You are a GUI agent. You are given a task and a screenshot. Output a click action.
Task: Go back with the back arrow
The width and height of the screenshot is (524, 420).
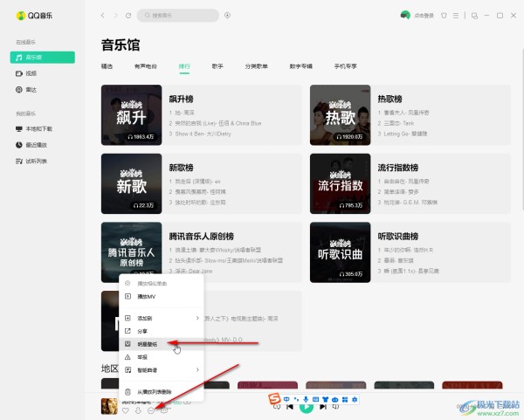[x=103, y=16]
